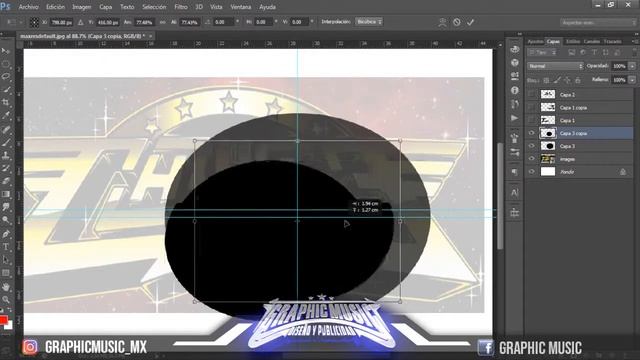
Task: Click the reference point locator grid
Action: coord(35,22)
